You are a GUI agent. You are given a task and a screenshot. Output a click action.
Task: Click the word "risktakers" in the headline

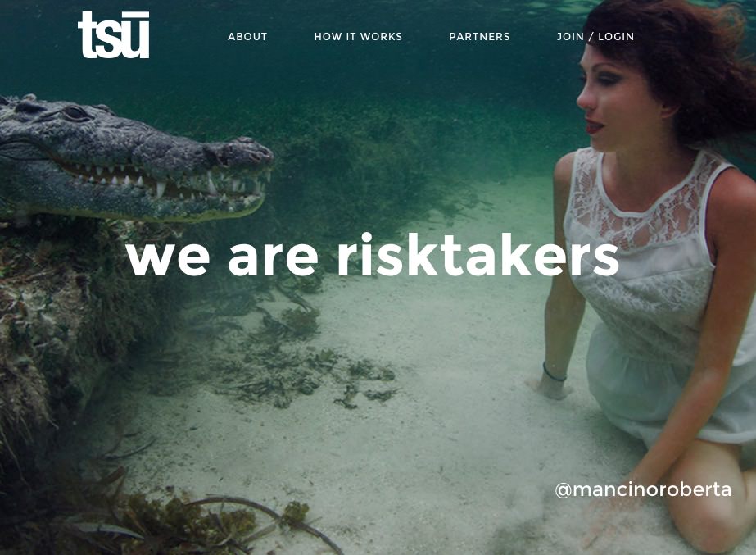click(x=478, y=254)
